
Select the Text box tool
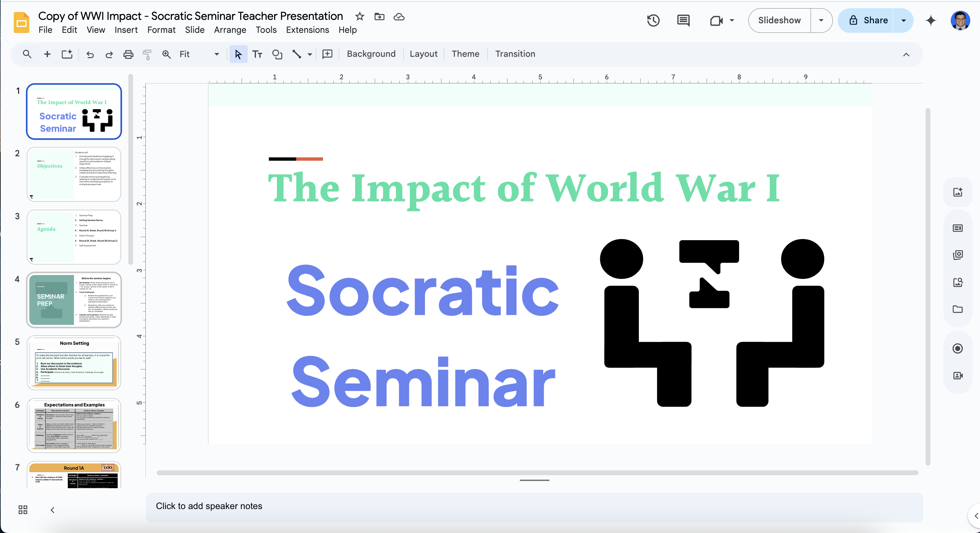pos(257,54)
